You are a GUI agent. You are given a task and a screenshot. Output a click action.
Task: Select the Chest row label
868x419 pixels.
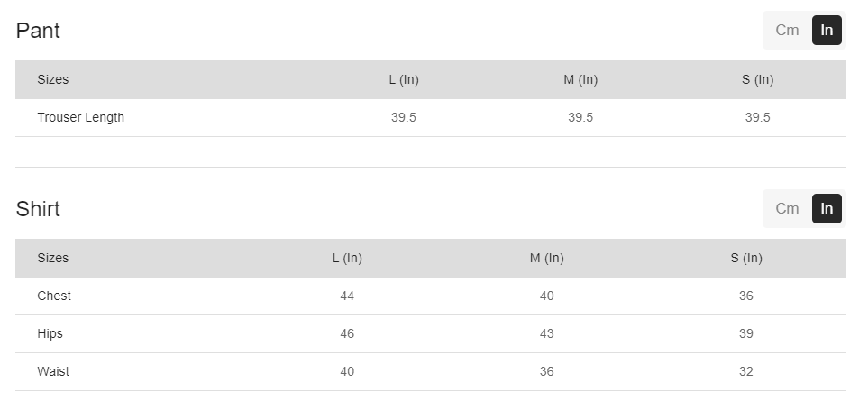(x=54, y=296)
